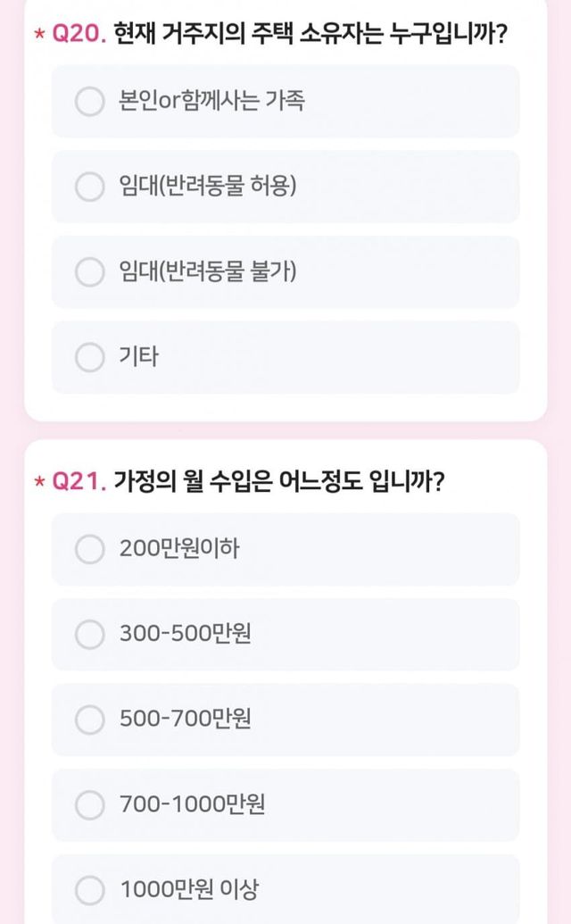This screenshot has width=571, height=924.
Task: Click the Q21 가정의 월 수입 question heading
Action: (x=279, y=482)
